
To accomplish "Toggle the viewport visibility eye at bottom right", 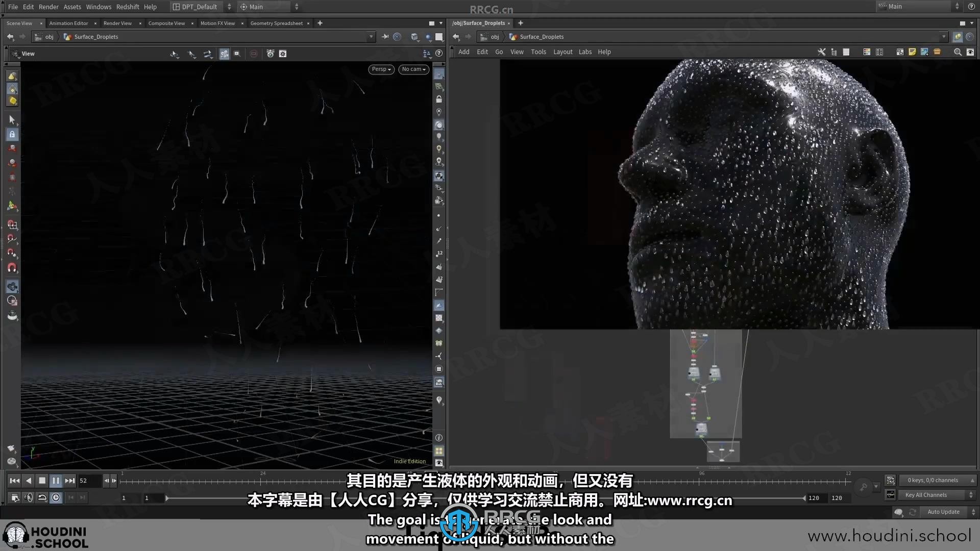I will pyautogui.click(x=439, y=463).
